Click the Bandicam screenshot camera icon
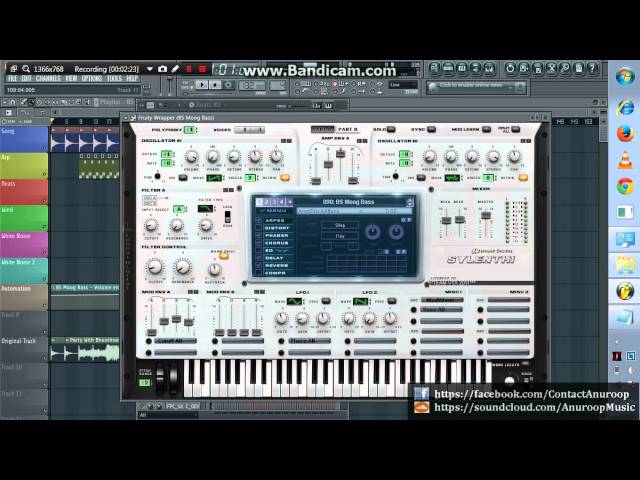Image resolution: width=640 pixels, height=480 pixels. pos(162,69)
